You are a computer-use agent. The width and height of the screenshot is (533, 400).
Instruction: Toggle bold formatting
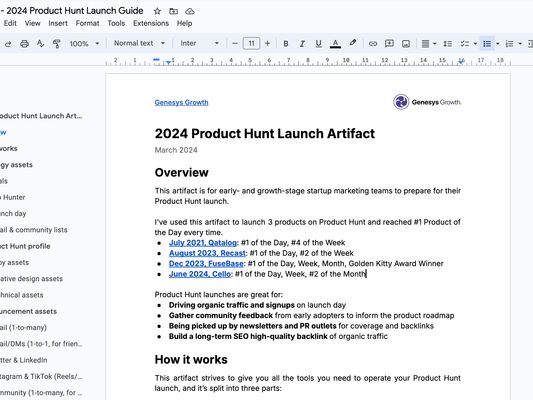[x=286, y=44]
